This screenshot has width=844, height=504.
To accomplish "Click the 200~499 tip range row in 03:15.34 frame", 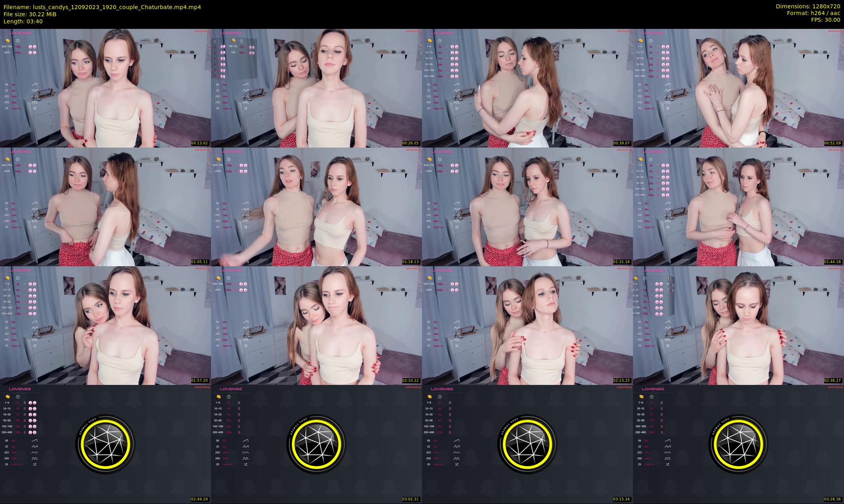I will 429,432.
